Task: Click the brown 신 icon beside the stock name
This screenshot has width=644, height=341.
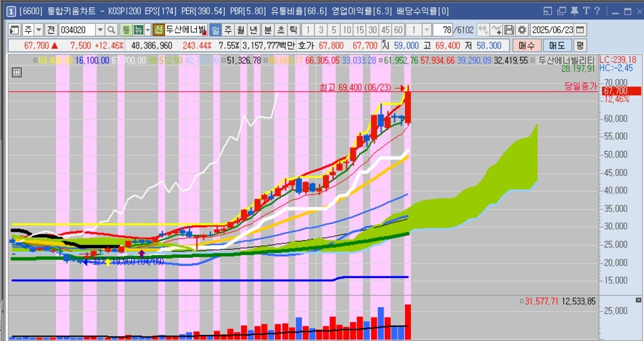Action: pos(158,30)
